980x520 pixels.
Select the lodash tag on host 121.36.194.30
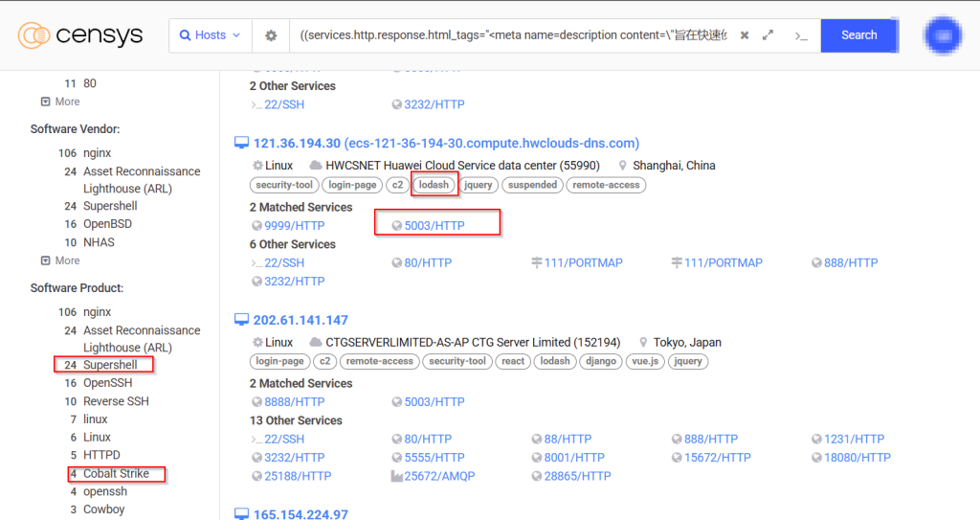434,185
